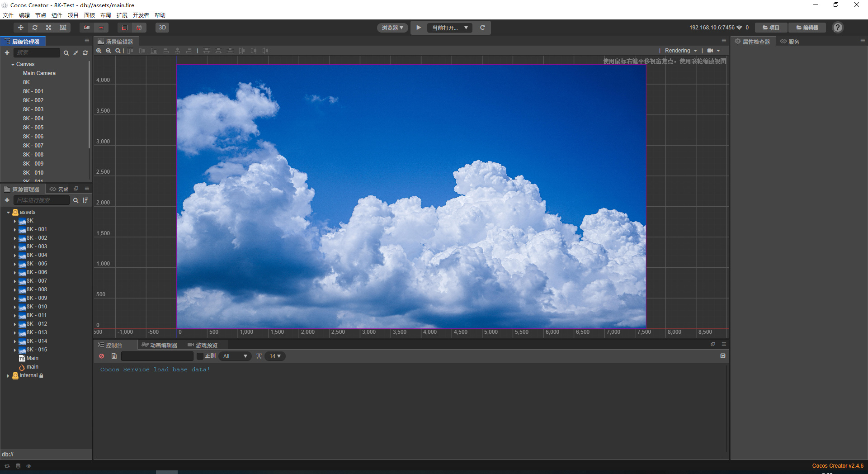Open the 项目 folder button
This screenshot has height=474, width=868.
[771, 28]
